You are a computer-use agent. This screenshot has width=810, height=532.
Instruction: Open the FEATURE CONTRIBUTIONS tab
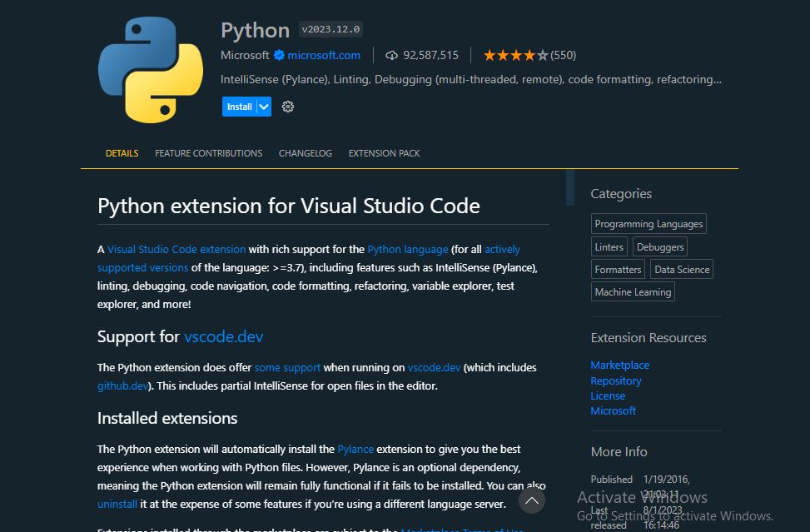[x=208, y=153]
